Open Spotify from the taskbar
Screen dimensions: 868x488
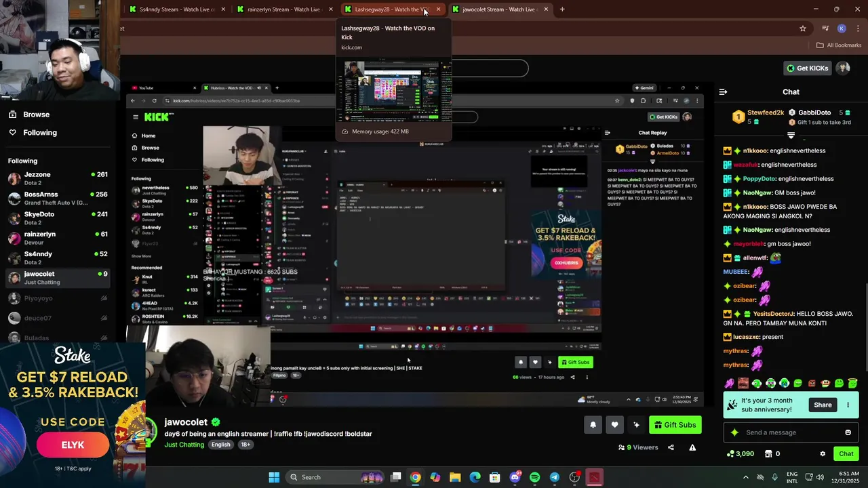(x=534, y=477)
